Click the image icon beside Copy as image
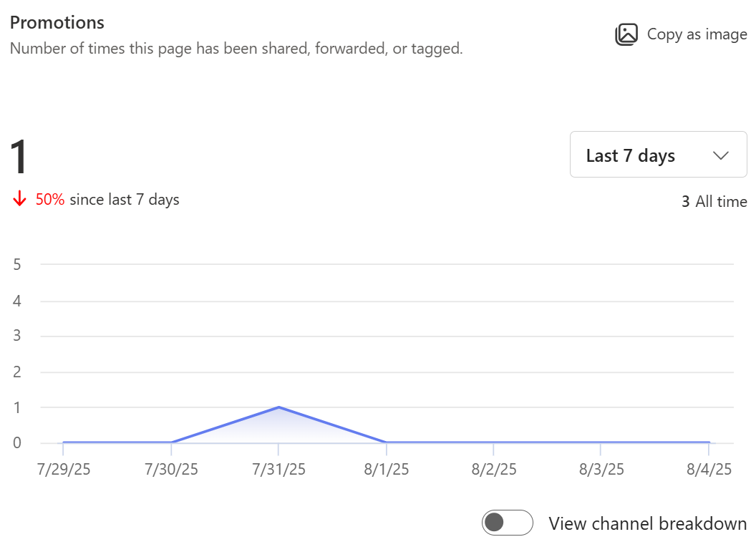Viewport: 756px width, 557px height. pos(626,34)
